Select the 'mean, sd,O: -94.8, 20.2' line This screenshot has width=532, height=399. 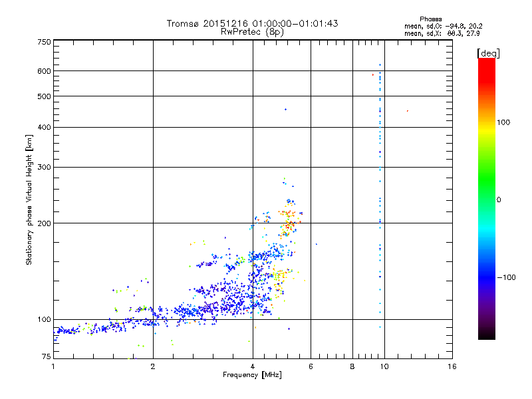click(443, 26)
